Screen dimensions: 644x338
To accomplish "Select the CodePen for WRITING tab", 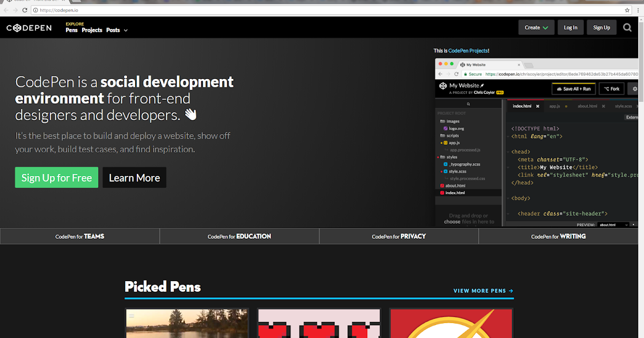I will 559,236.
